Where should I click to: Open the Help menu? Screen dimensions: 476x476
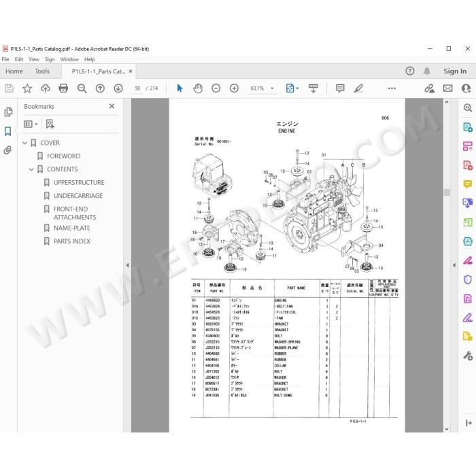click(x=90, y=59)
